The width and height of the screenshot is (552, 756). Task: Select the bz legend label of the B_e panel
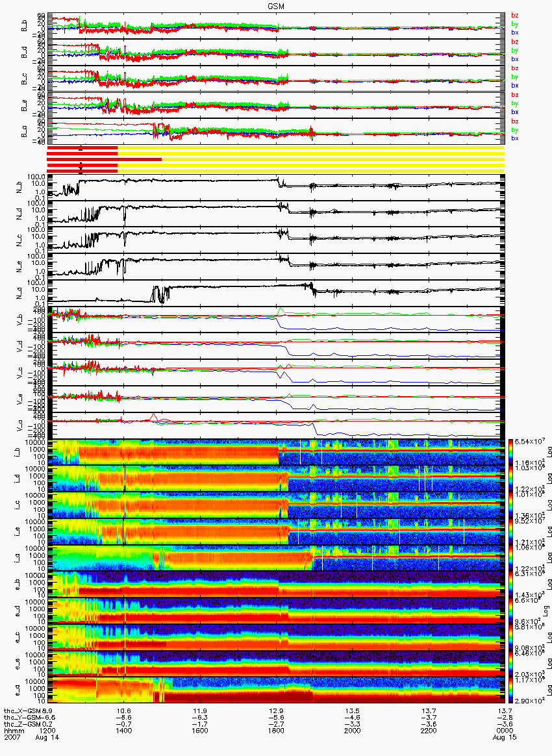515,95
